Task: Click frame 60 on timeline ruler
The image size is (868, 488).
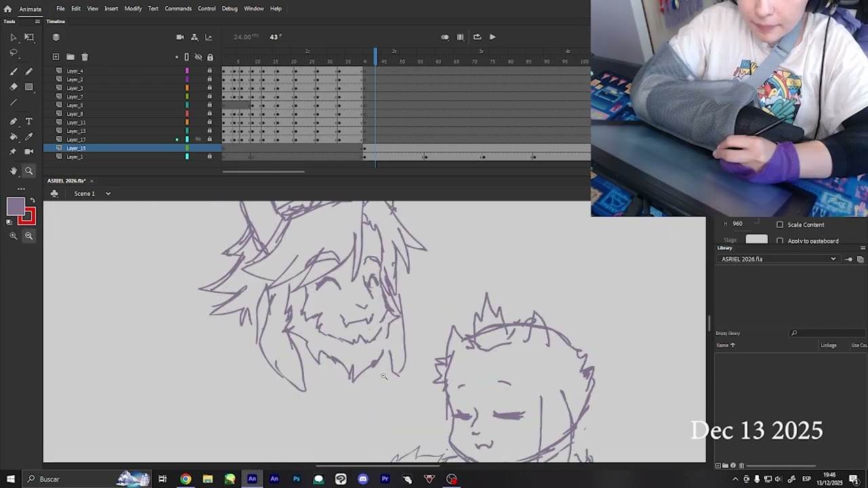Action: tap(438, 62)
